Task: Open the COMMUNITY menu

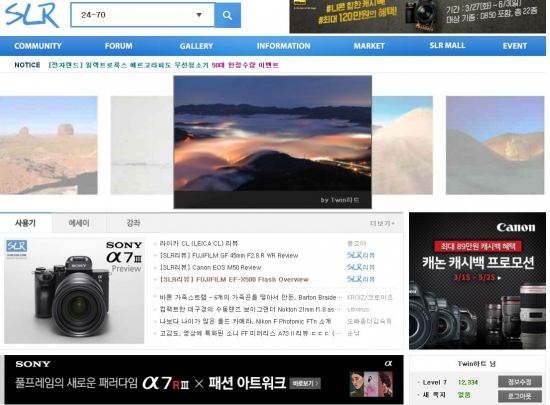Action: click(x=38, y=46)
